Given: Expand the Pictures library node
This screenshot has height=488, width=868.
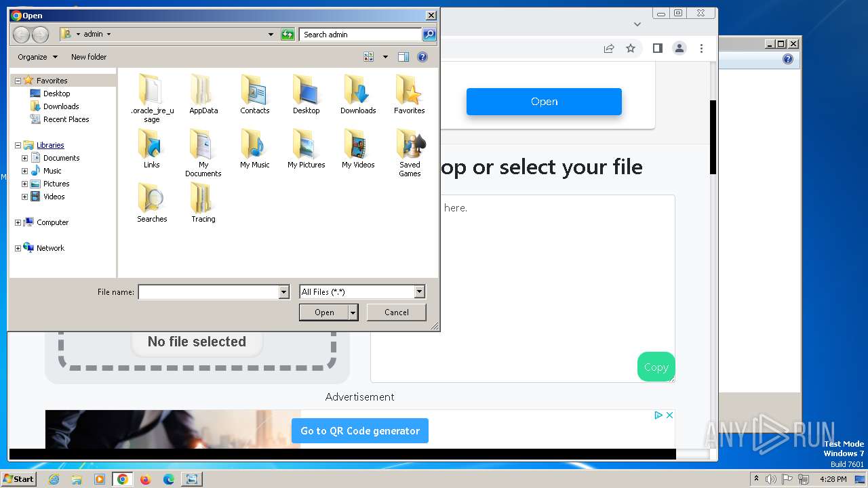Looking at the screenshot, I should (24, 184).
